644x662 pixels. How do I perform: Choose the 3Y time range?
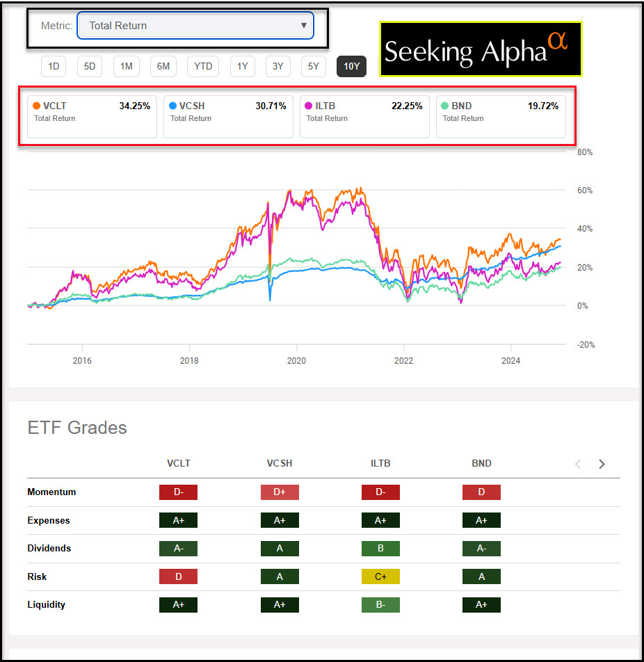(277, 66)
